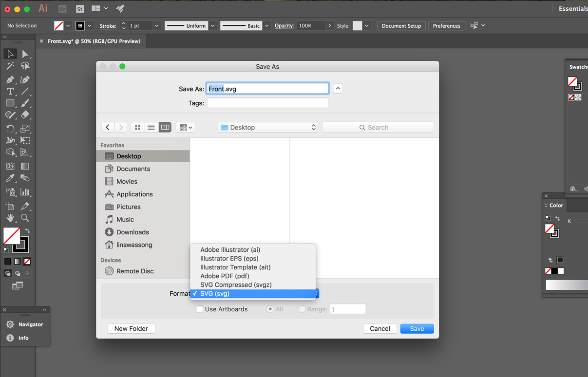Choose Illustrator Template (ait) format
This screenshot has height=377, width=588.
[253, 267]
